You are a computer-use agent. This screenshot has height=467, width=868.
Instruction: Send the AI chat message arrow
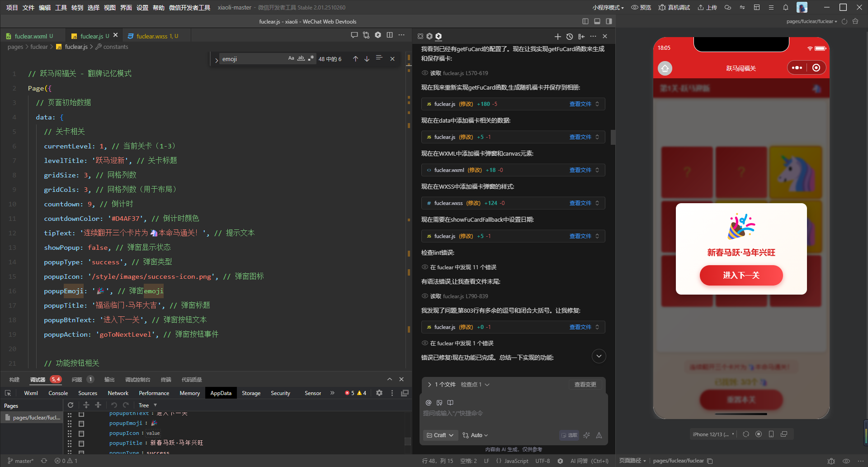pyautogui.click(x=599, y=435)
